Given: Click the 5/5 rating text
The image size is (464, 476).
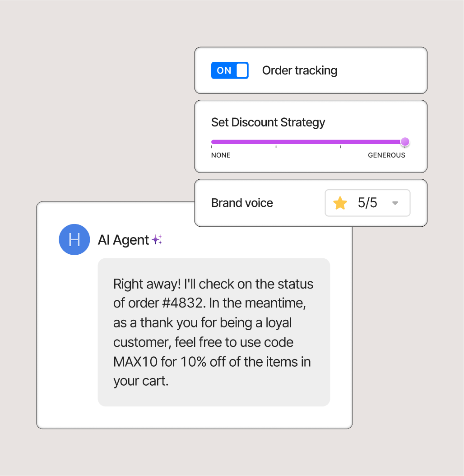Looking at the screenshot, I should pyautogui.click(x=367, y=203).
